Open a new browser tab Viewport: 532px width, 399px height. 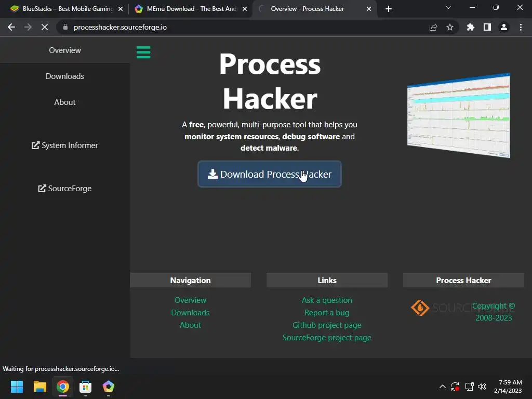click(389, 9)
